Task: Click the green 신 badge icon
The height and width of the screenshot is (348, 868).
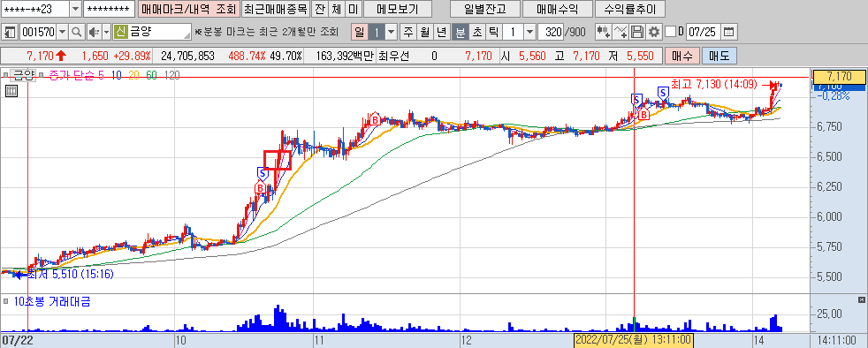Action: click(x=120, y=32)
